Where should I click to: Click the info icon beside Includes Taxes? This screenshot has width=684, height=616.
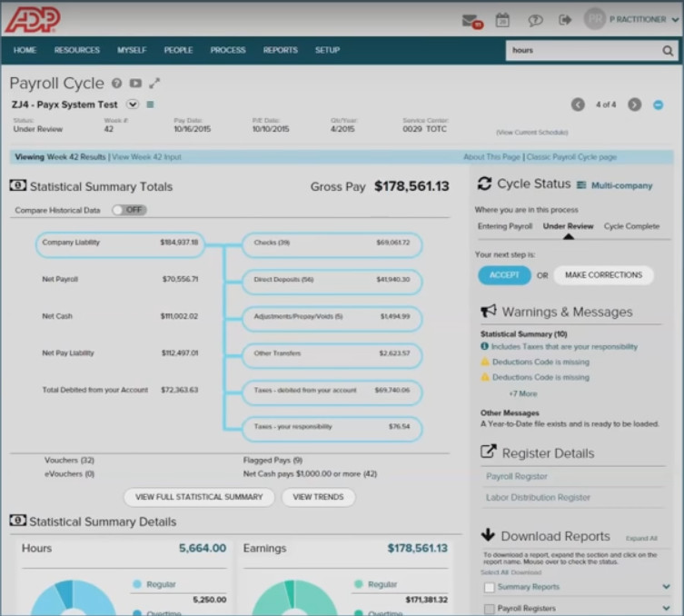[x=484, y=346]
